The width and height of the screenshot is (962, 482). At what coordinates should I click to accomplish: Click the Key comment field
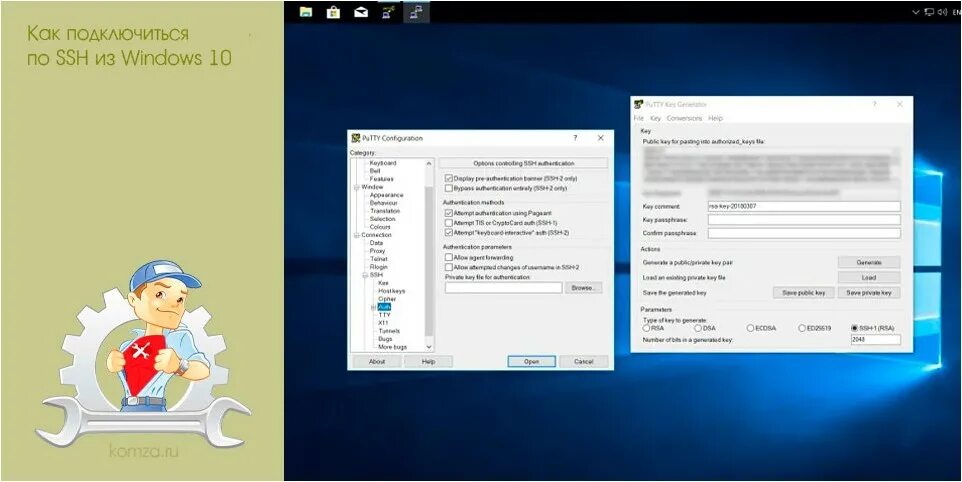(804, 207)
